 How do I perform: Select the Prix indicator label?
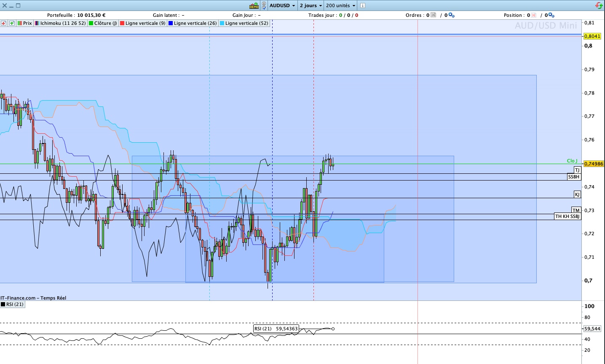[25, 23]
